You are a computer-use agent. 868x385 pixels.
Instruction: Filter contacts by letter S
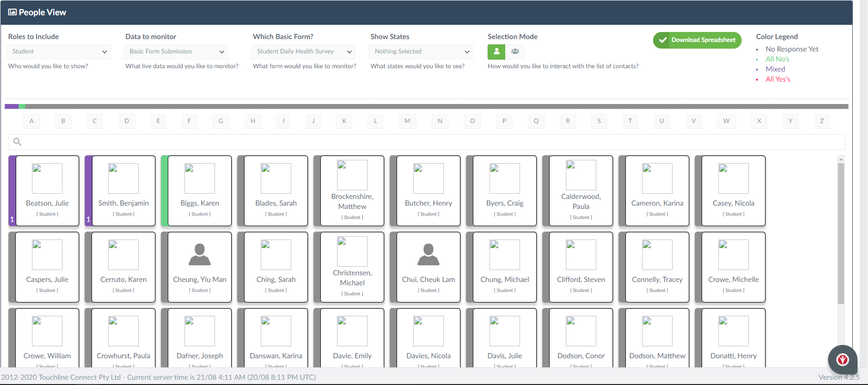tap(599, 121)
